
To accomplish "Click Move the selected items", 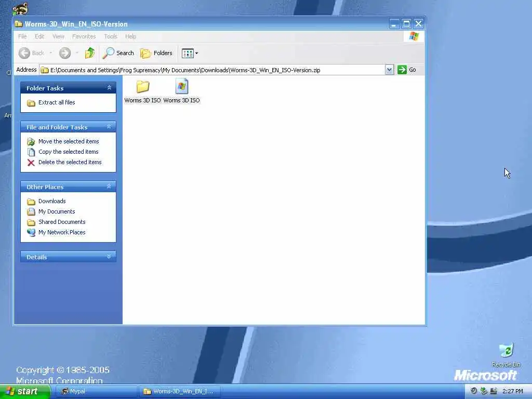I will tap(69, 141).
